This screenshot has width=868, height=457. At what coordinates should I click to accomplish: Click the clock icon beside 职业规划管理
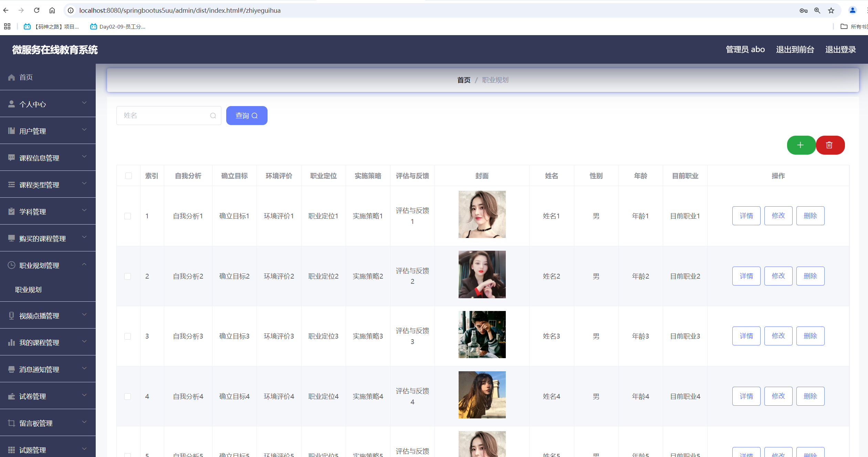[x=11, y=265]
